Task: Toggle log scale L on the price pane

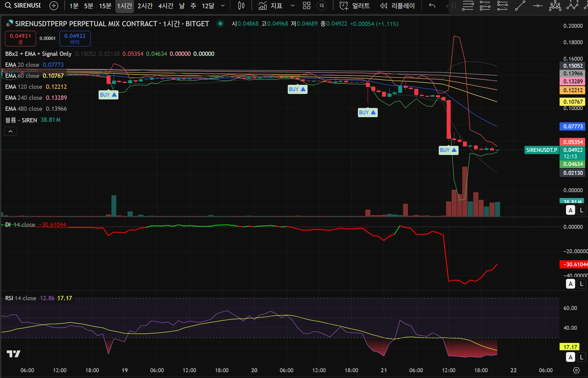Action: click(x=582, y=210)
